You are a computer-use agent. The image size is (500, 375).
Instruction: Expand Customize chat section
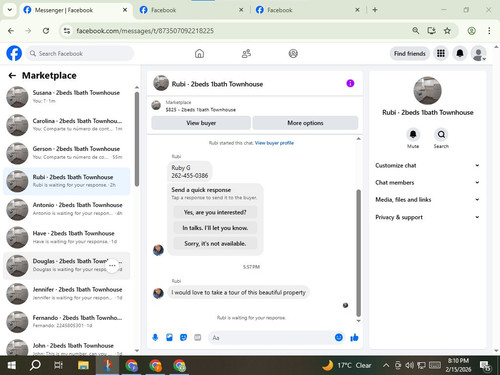click(427, 165)
